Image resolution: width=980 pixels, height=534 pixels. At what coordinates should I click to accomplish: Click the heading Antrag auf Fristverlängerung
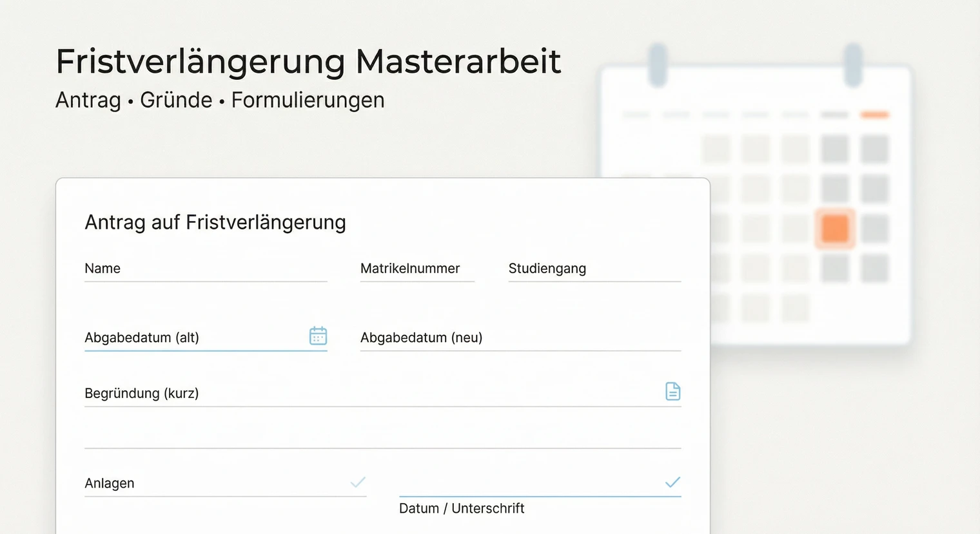215,222
